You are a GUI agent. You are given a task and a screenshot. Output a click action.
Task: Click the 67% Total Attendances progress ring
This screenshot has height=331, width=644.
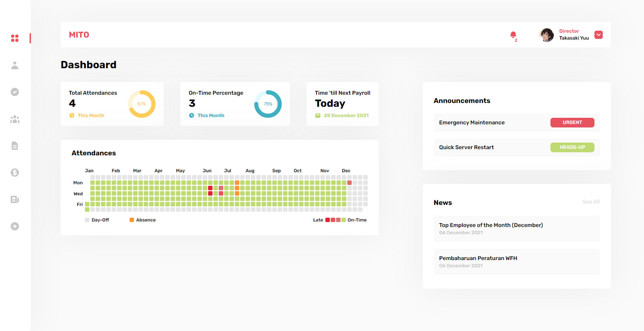point(142,104)
